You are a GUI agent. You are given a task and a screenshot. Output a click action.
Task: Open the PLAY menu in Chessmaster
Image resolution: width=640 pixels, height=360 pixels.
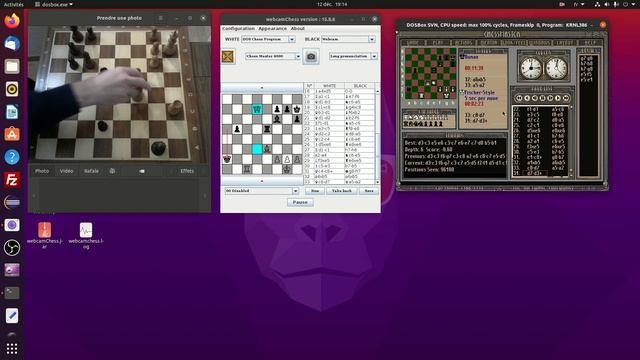tap(438, 42)
